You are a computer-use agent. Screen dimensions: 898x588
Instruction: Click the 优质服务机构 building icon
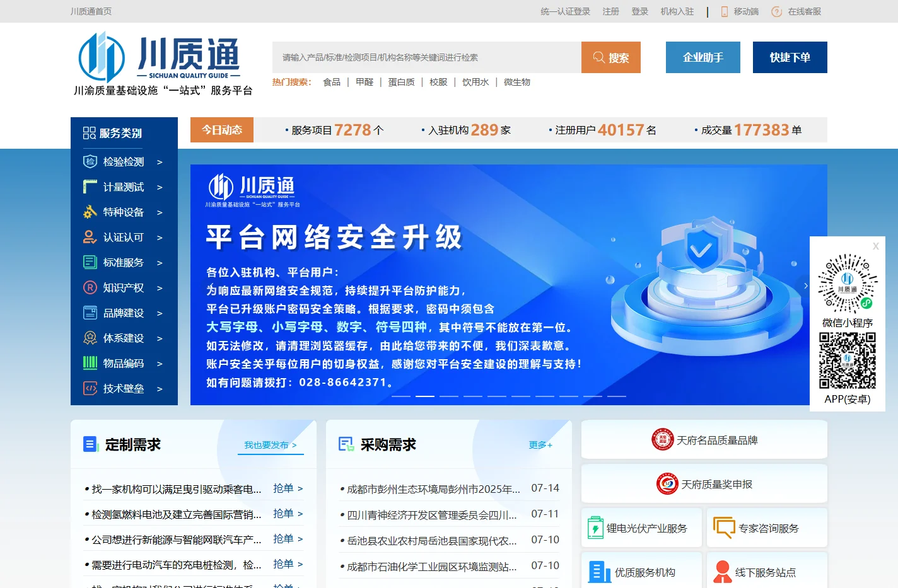coord(599,572)
